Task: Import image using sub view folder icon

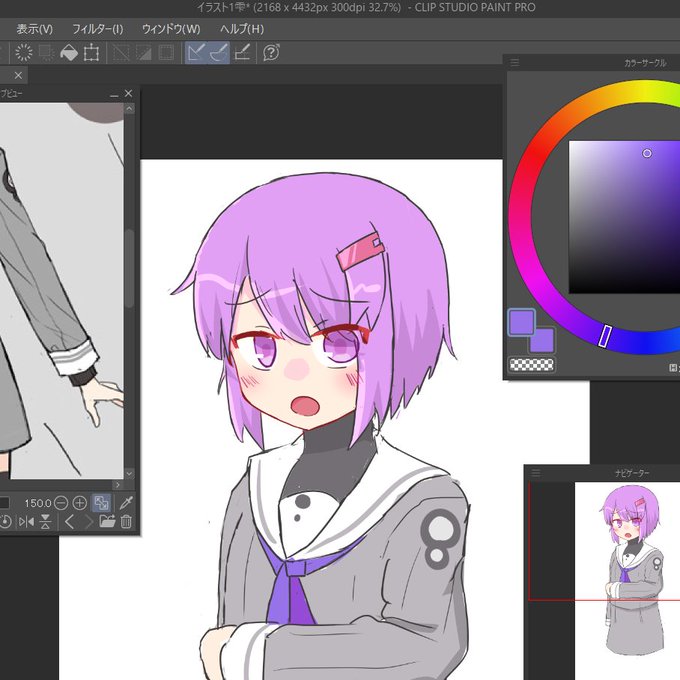Action: coord(107,521)
